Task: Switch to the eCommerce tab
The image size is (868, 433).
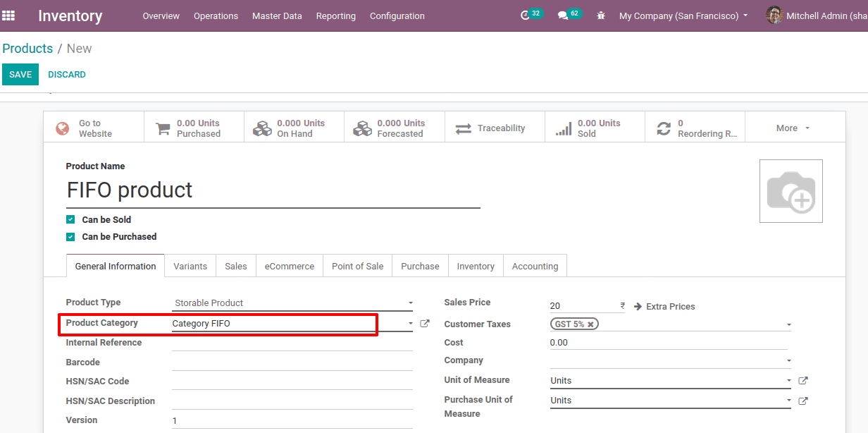Action: coord(290,267)
